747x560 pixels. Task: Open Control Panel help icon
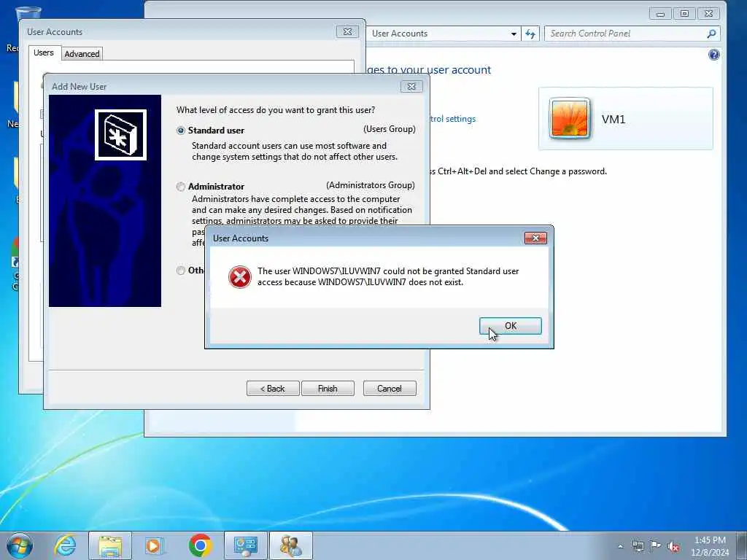pyautogui.click(x=713, y=55)
